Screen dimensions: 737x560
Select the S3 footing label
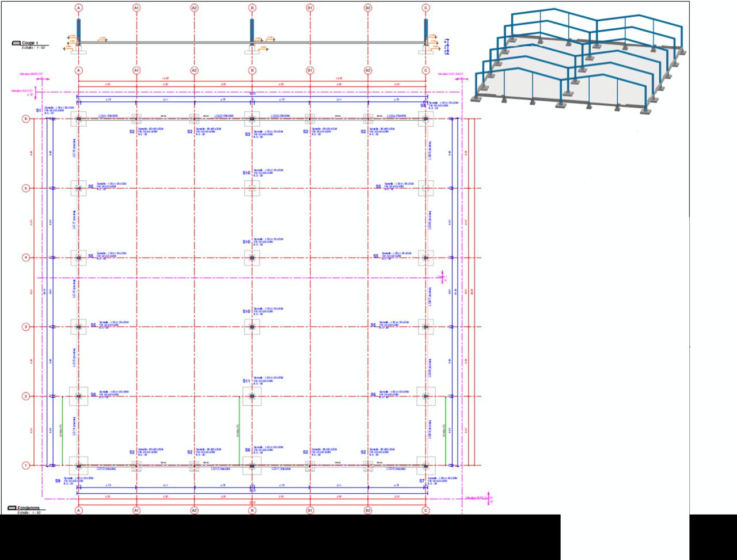(248, 134)
